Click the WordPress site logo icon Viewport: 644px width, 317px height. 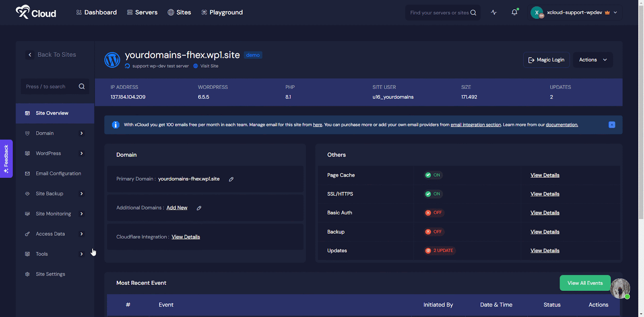112,60
